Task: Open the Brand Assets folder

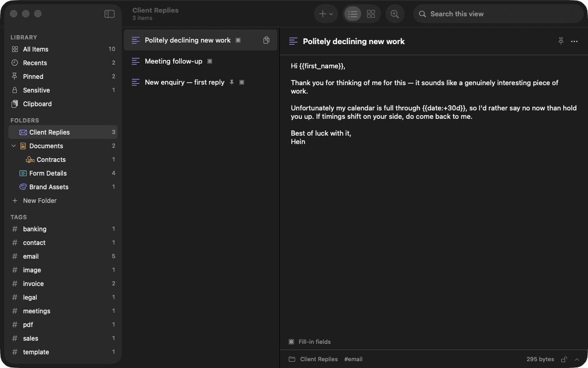Action: (x=63, y=187)
